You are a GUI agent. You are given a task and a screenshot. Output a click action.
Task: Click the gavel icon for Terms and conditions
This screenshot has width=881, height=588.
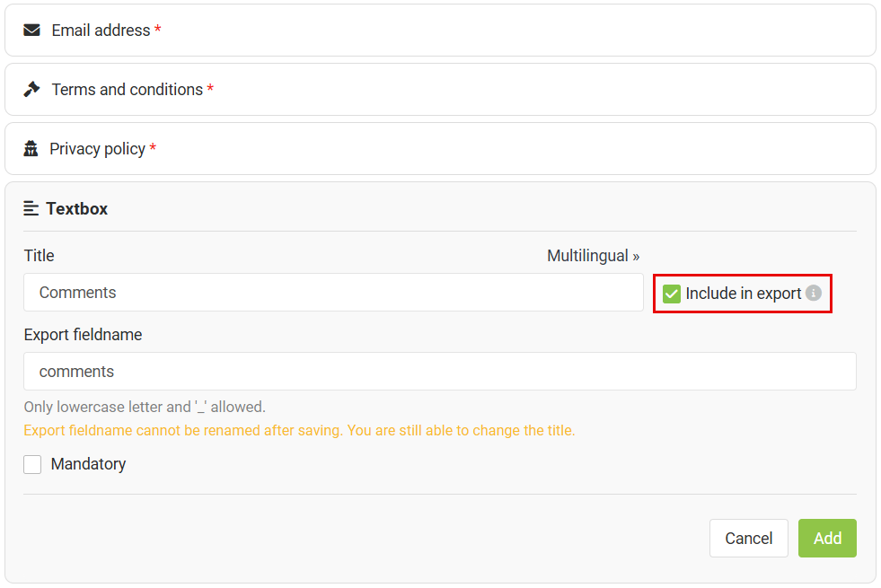tap(32, 90)
